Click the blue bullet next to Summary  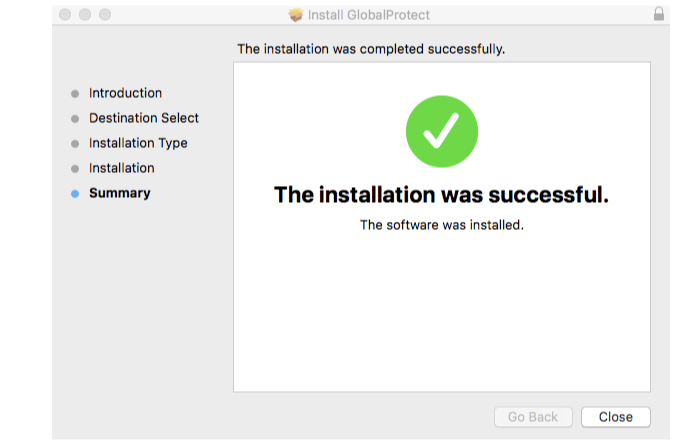pyautogui.click(x=75, y=194)
